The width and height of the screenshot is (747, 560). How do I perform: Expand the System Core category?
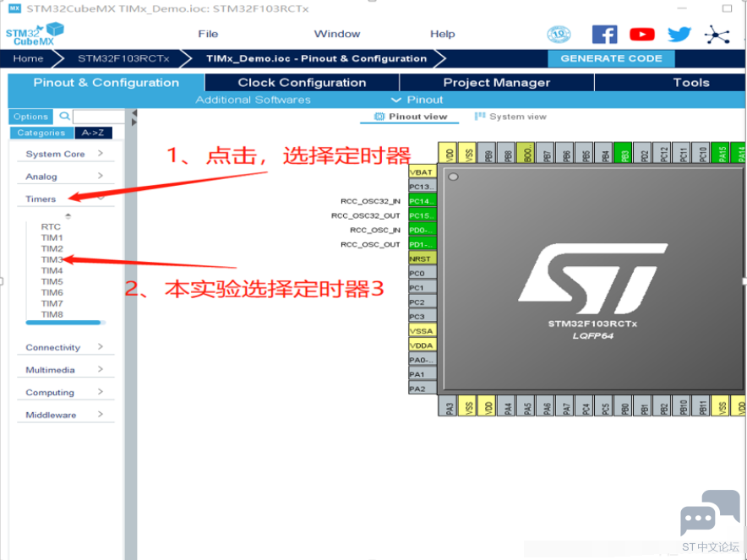[x=65, y=154]
